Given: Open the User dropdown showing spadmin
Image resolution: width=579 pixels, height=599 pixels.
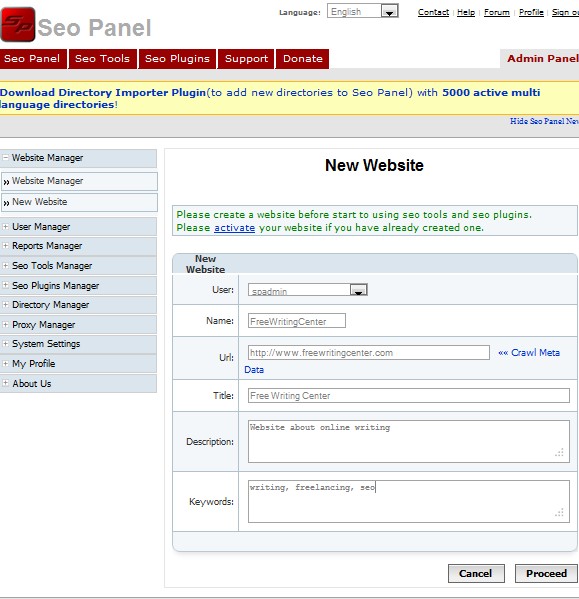Looking at the screenshot, I should point(307,290).
